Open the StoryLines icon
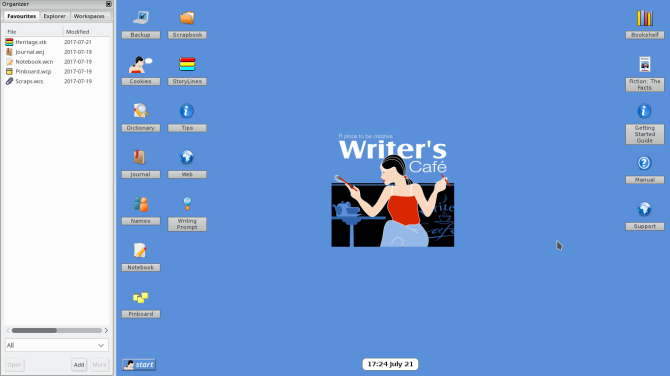The image size is (670, 376). point(187,64)
